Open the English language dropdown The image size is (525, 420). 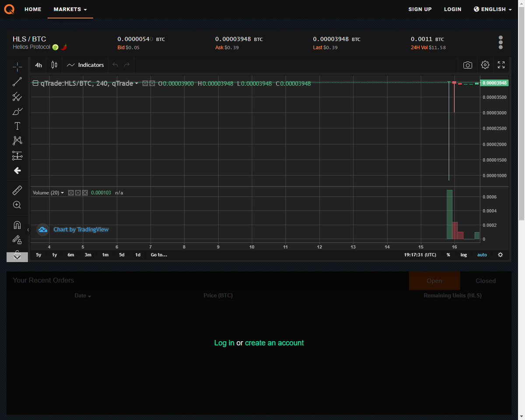pyautogui.click(x=493, y=9)
